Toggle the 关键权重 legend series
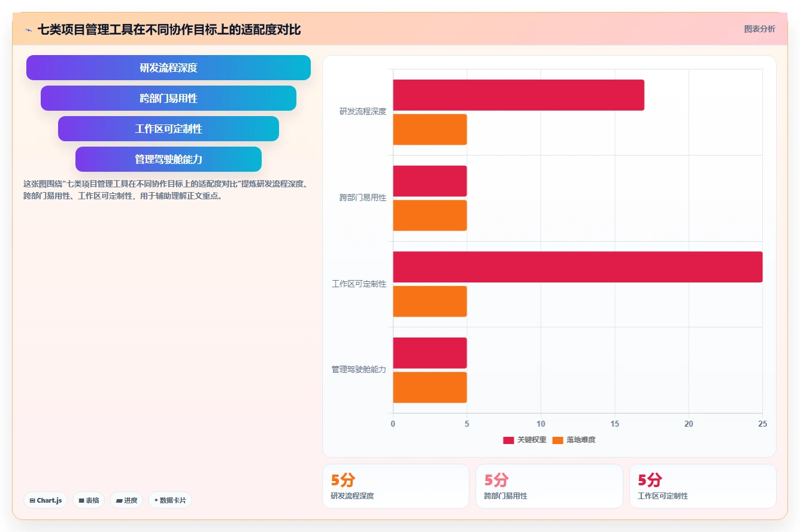800x532 pixels. (525, 440)
